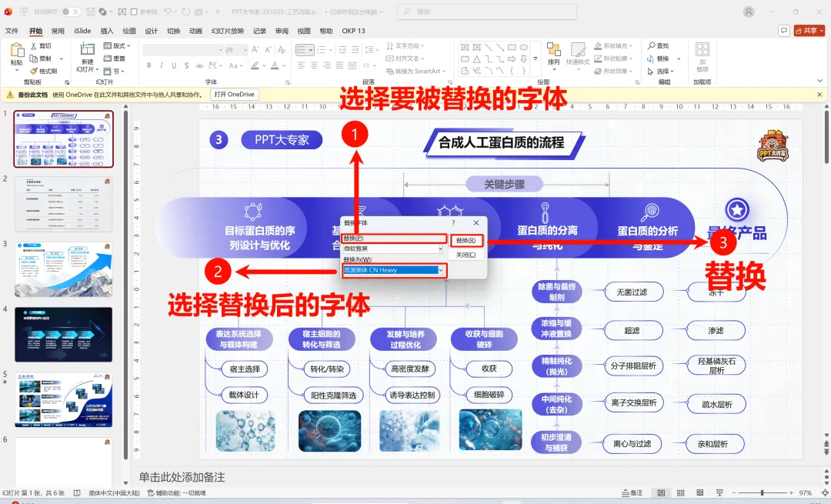Toggle Italic formatting
The image size is (831, 504).
pyautogui.click(x=162, y=65)
